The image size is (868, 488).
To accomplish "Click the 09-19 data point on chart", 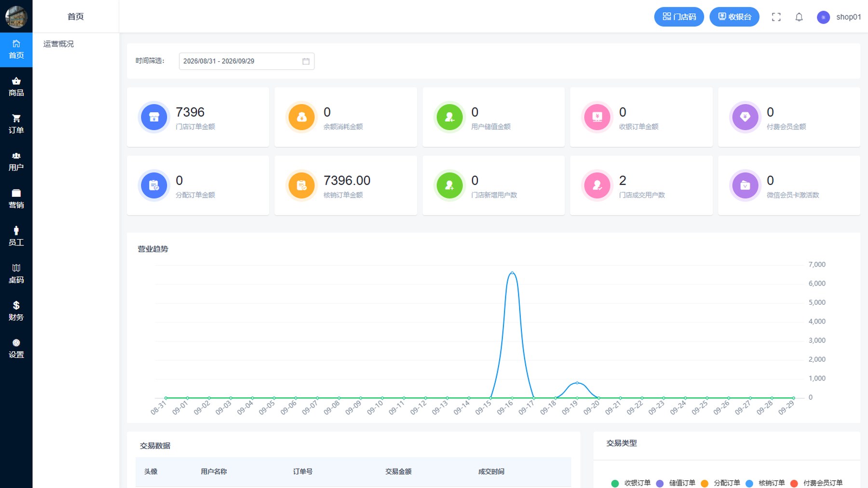I will 577,383.
